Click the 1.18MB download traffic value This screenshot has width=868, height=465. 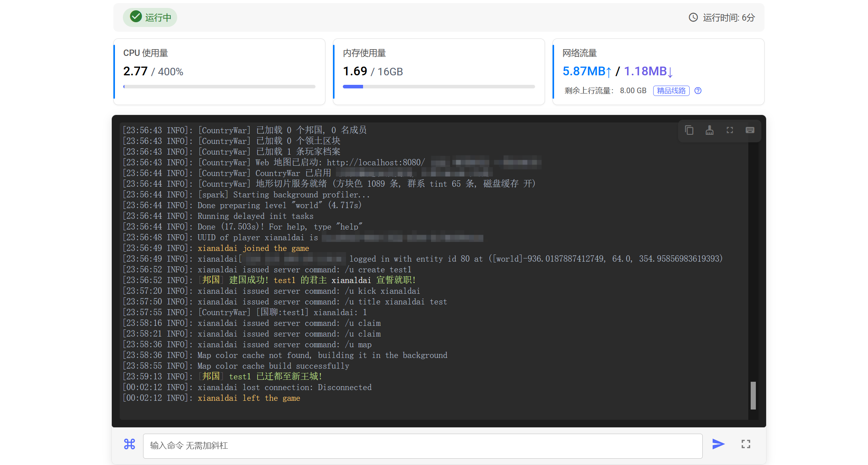click(648, 71)
